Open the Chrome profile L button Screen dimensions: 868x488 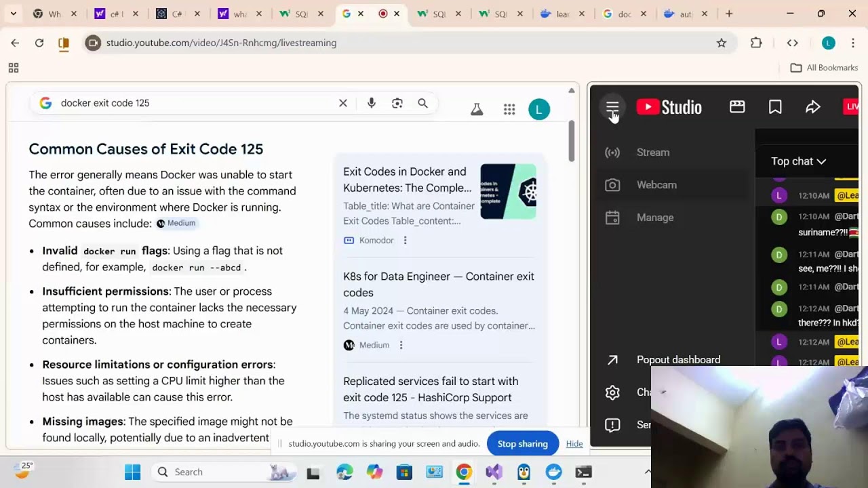(828, 43)
